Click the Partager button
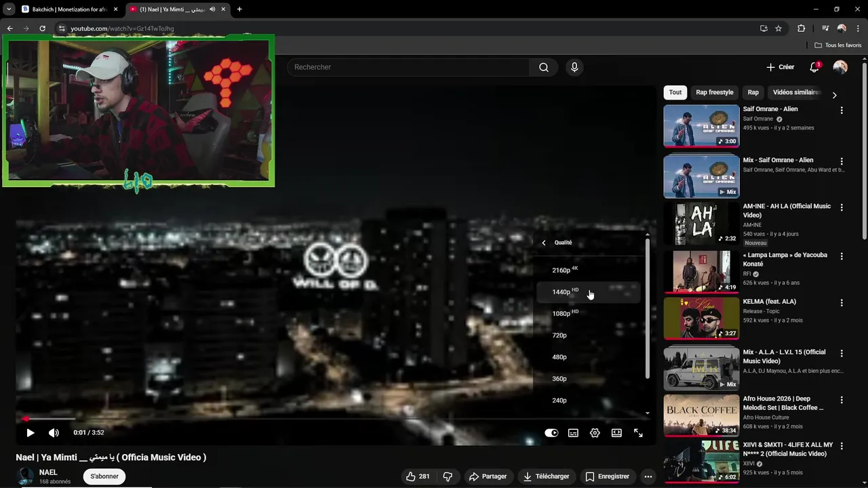Screen dimensions: 868x488 click(488, 476)
